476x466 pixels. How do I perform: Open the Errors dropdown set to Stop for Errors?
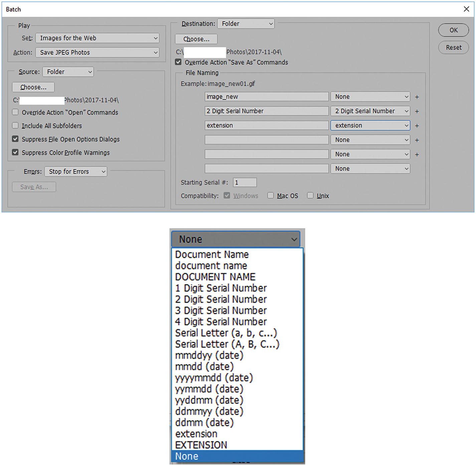[x=76, y=172]
